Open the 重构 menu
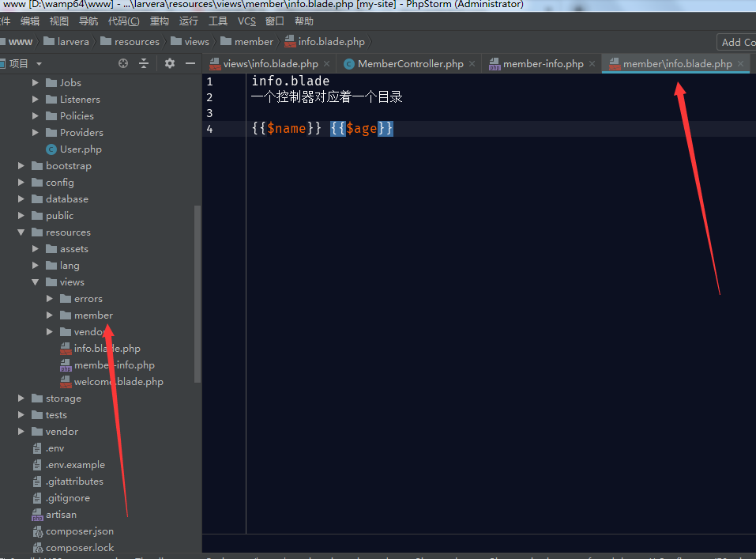 160,21
